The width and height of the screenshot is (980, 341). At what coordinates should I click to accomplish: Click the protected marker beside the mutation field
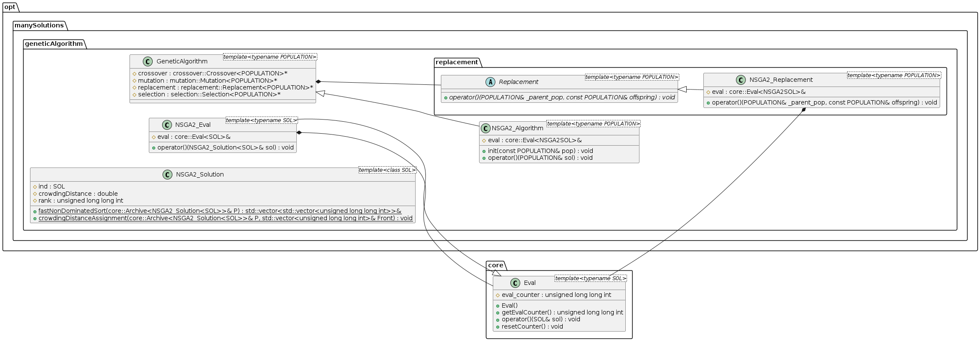point(134,81)
